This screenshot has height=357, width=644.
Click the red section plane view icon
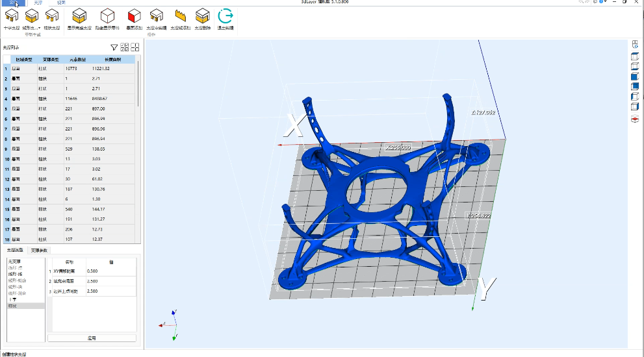click(635, 119)
